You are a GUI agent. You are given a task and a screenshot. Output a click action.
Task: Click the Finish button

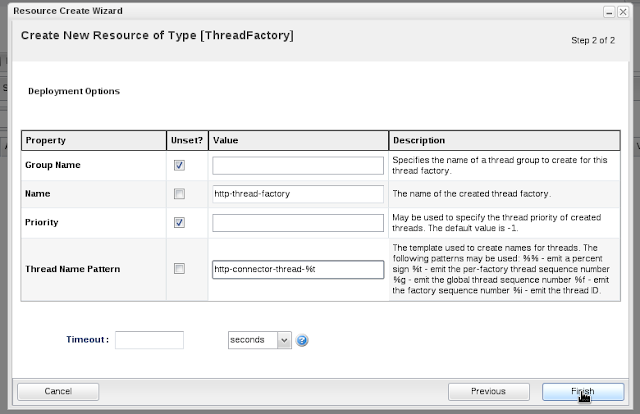(x=583, y=392)
